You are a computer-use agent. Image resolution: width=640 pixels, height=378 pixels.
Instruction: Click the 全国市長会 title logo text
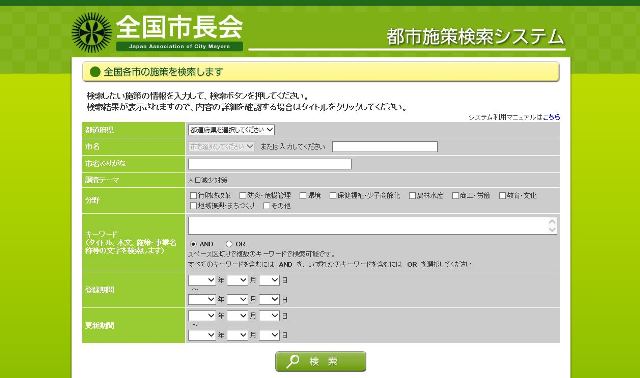pyautogui.click(x=180, y=27)
